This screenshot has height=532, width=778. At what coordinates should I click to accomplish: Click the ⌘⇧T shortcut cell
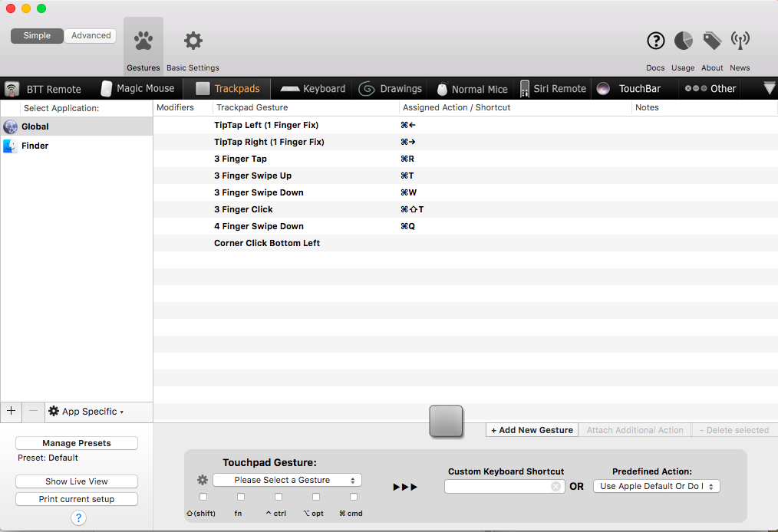coord(412,209)
